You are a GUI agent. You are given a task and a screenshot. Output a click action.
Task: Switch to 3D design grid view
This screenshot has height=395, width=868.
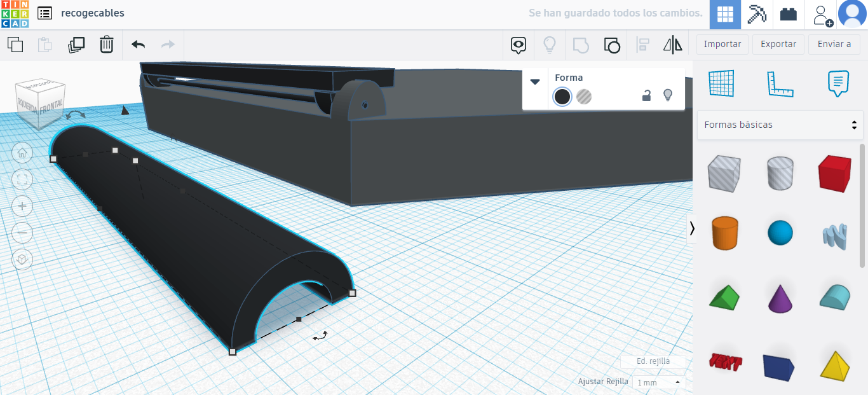pos(725,15)
